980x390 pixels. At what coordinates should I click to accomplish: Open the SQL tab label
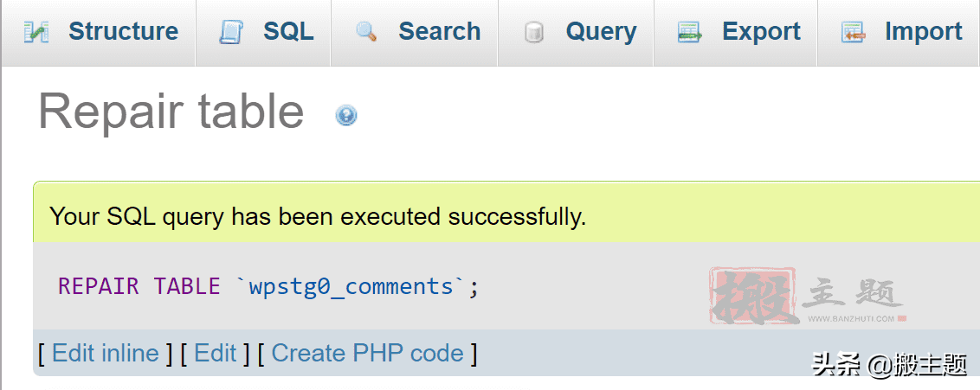[288, 32]
